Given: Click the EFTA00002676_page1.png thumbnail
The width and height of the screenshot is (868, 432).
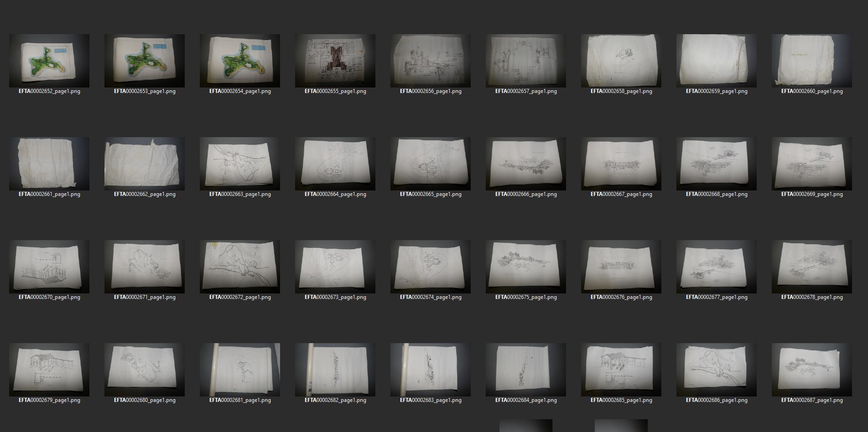Looking at the screenshot, I should tap(621, 267).
